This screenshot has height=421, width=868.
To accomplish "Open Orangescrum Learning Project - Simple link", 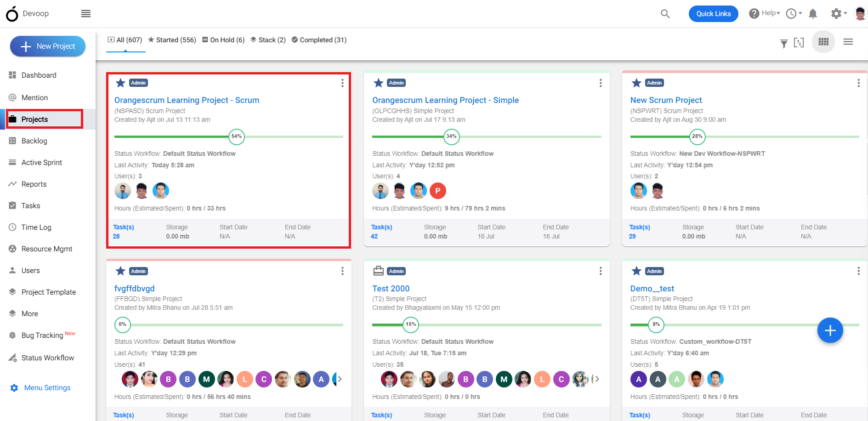I will pyautogui.click(x=445, y=100).
